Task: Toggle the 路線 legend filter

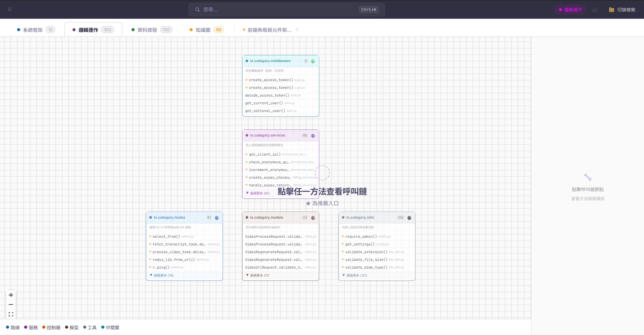Action: (15, 327)
